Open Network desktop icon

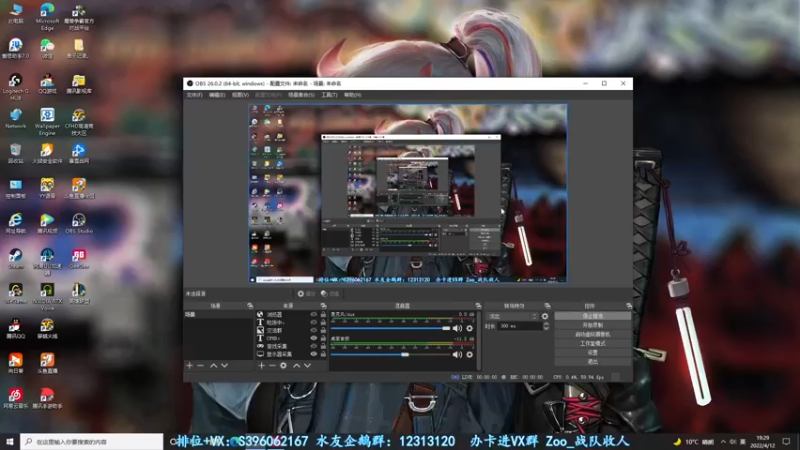pyautogui.click(x=15, y=118)
